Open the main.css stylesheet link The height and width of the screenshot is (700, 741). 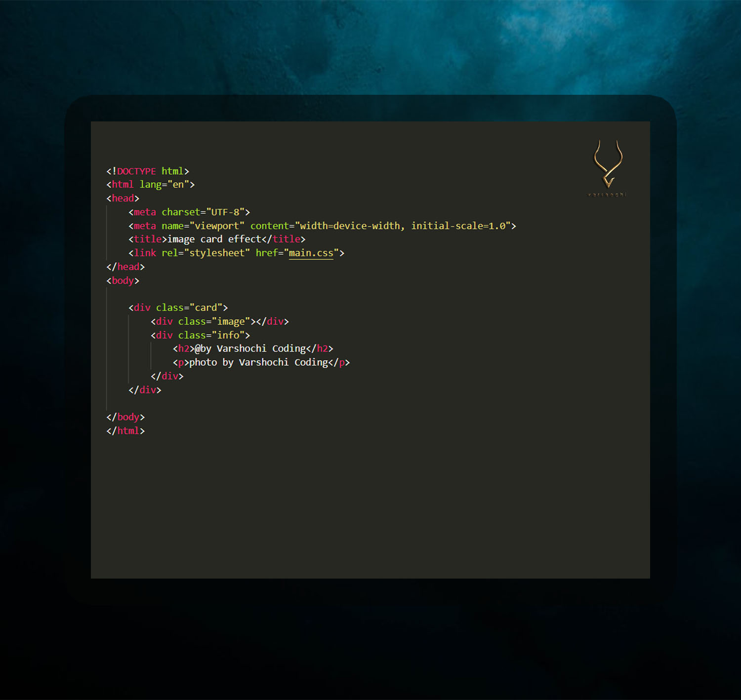[311, 253]
